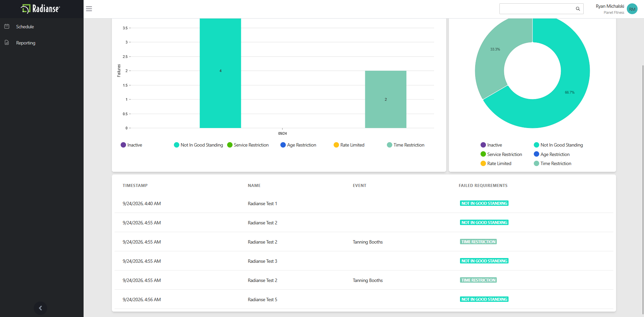Toggle Time Restriction bar chart legend

(x=406, y=145)
